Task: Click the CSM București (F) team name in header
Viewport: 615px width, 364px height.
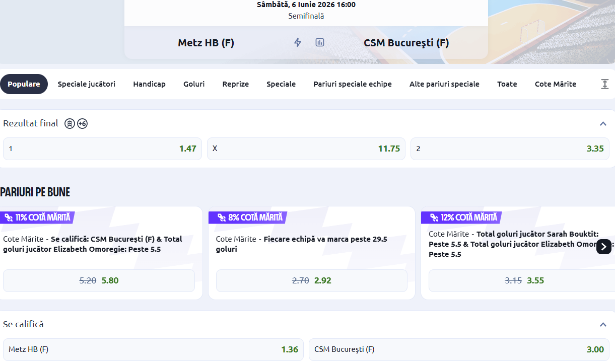Action: coord(406,43)
